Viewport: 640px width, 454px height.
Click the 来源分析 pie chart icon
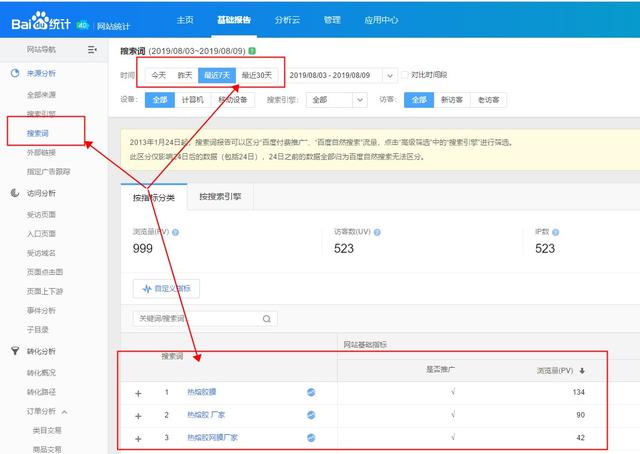tap(15, 73)
